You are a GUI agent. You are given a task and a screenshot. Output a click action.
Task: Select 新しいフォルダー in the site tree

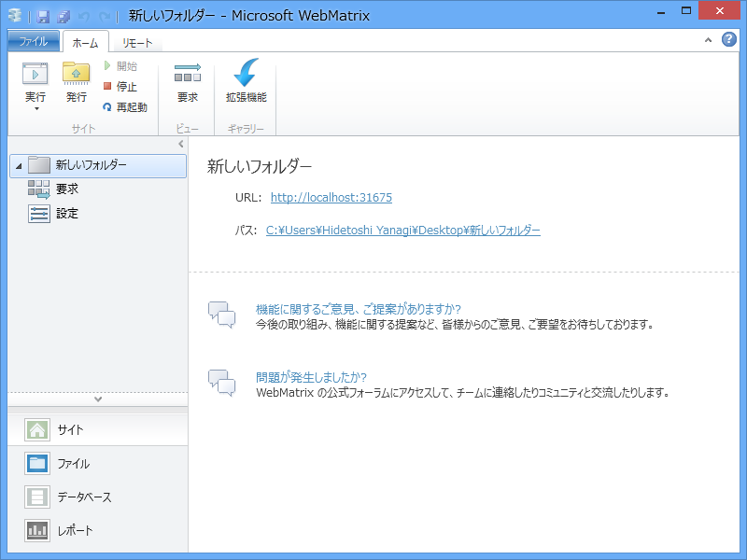98,166
